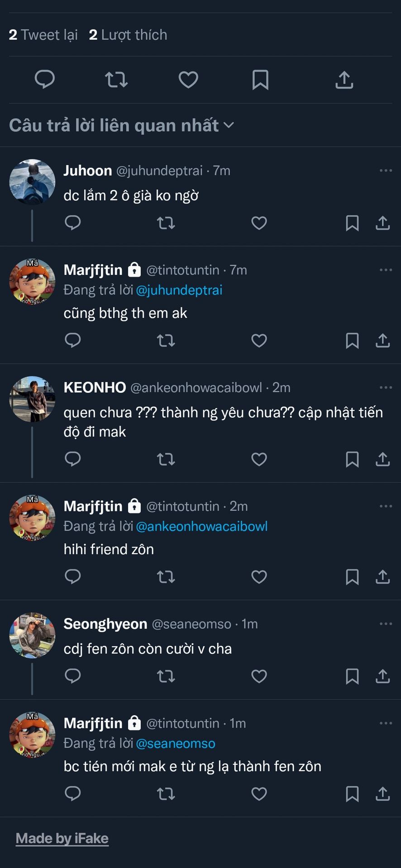Open KEONHO's profile picture

(32, 399)
